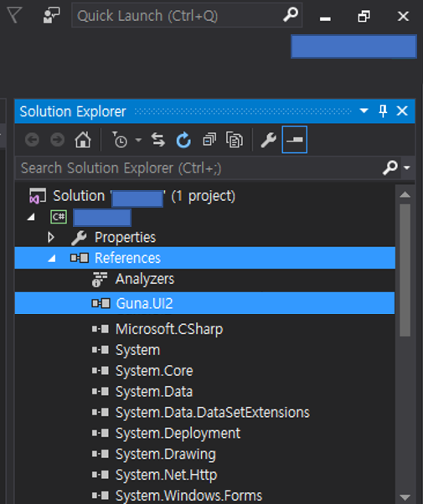Image resolution: width=423 pixels, height=504 pixels.
Task: Select the System.Core reference
Action: tap(154, 371)
